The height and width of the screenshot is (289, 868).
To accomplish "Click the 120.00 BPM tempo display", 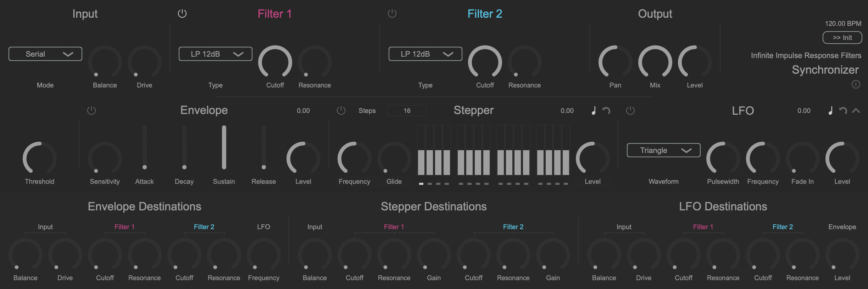I will coord(843,23).
